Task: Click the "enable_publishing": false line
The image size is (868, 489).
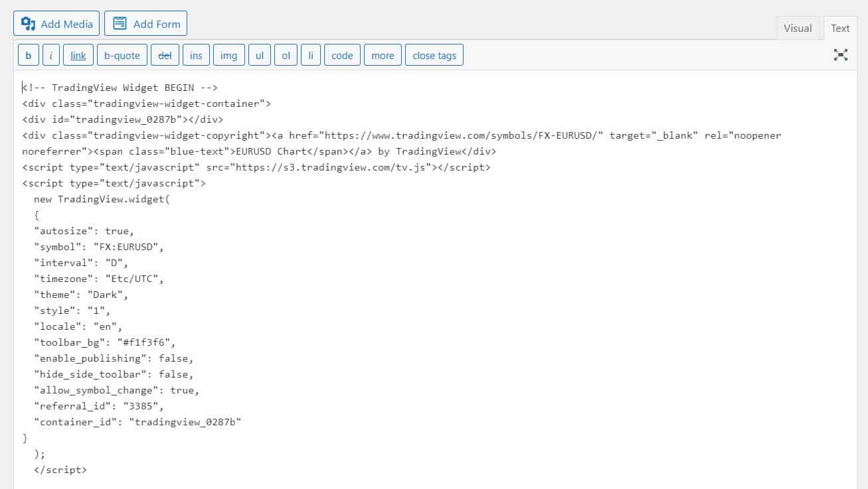Action: 114,358
